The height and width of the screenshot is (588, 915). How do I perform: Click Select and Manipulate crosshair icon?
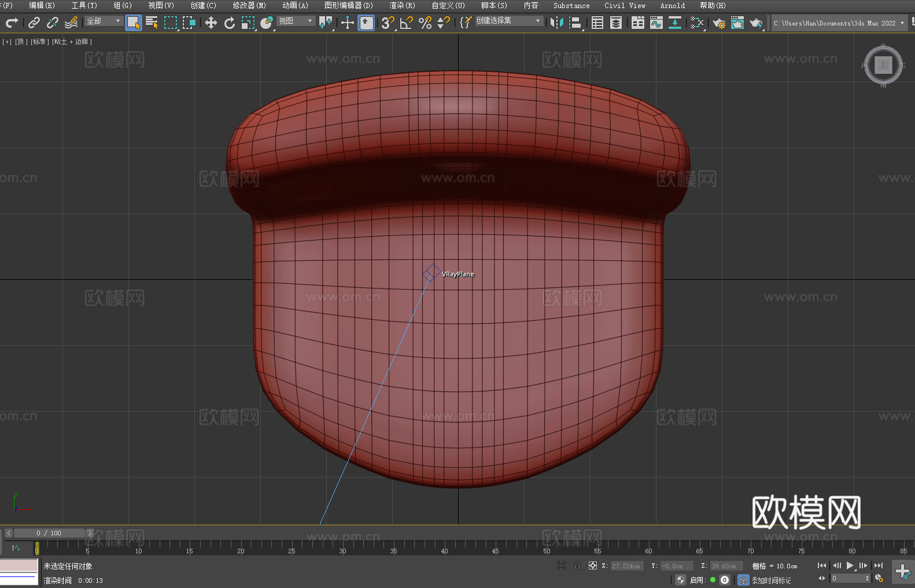348,23
